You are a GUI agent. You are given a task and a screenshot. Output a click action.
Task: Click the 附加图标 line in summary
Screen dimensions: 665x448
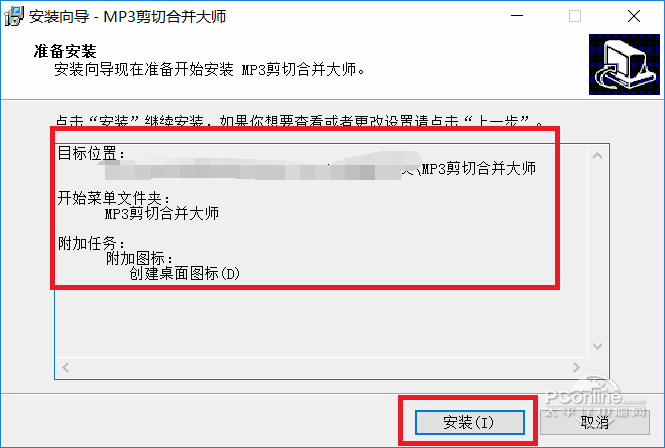click(140, 258)
